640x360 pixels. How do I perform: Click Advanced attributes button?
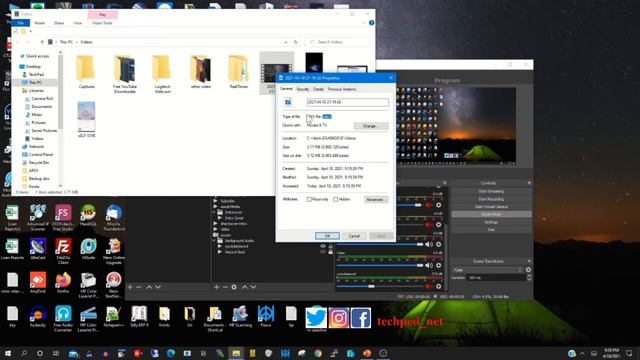tap(375, 199)
